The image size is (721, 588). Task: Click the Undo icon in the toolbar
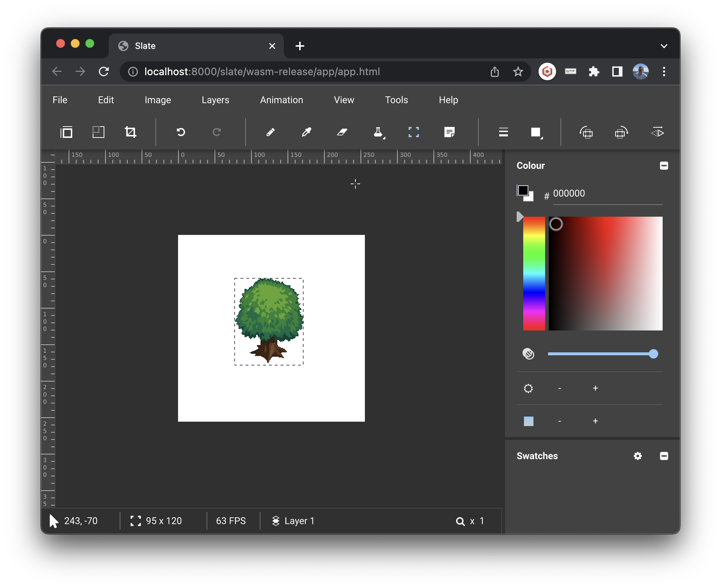click(181, 132)
